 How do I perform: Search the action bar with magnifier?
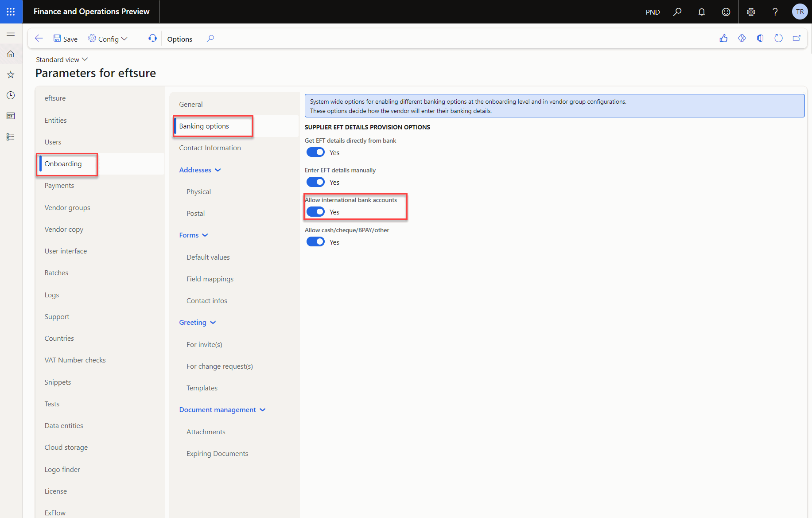210,39
